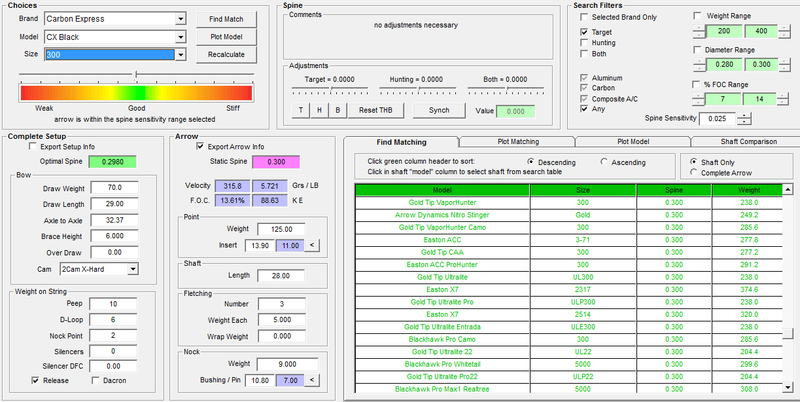Sort by the Size column header
The image size is (800, 402).
click(x=583, y=190)
